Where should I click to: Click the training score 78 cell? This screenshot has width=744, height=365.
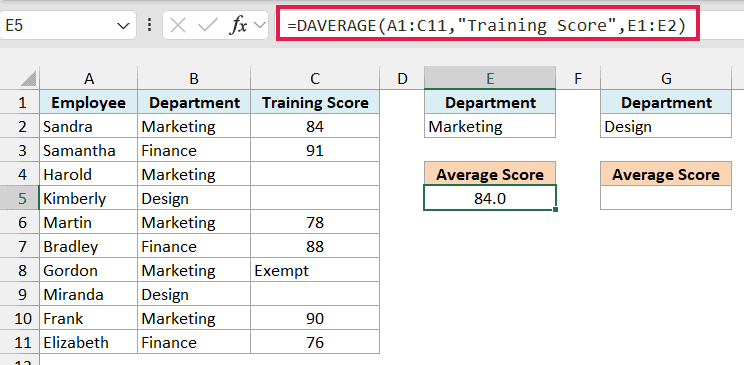(315, 222)
